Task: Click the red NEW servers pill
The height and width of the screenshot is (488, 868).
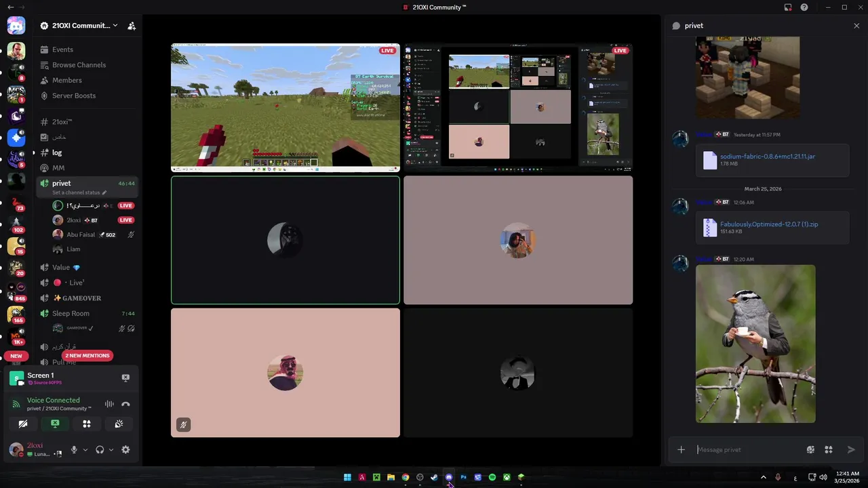Action: pyautogui.click(x=16, y=356)
